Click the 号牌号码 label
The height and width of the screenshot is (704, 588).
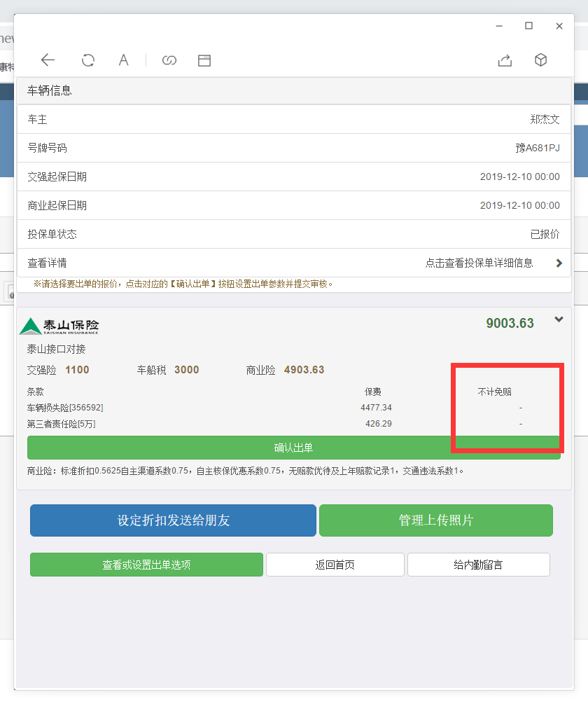(x=47, y=149)
